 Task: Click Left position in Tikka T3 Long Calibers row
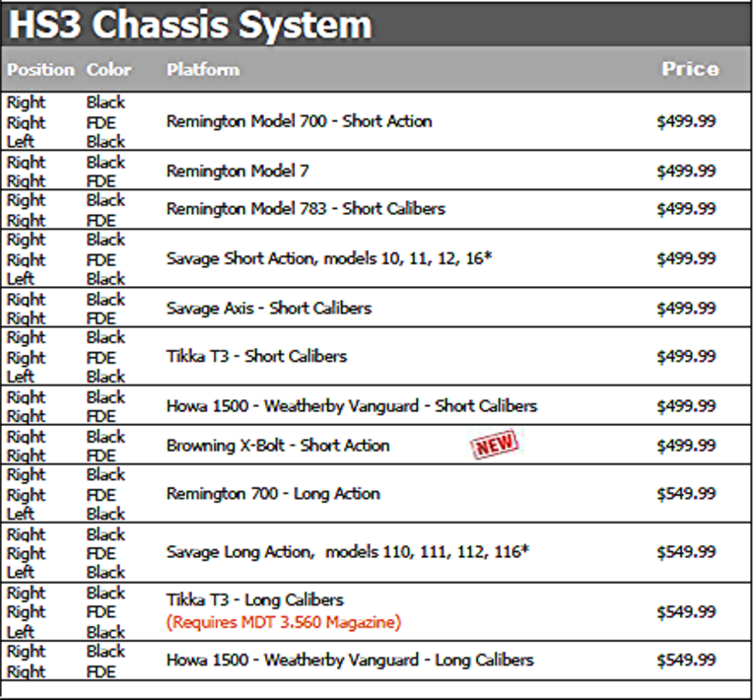pyautogui.click(x=20, y=632)
